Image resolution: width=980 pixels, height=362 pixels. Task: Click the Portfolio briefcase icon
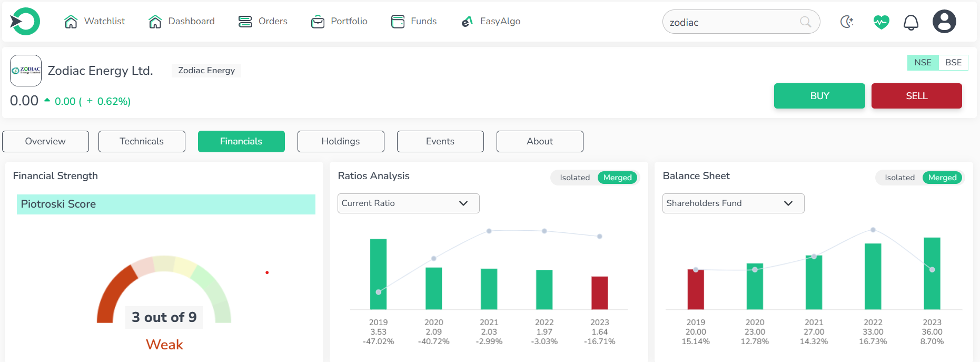pyautogui.click(x=318, y=22)
